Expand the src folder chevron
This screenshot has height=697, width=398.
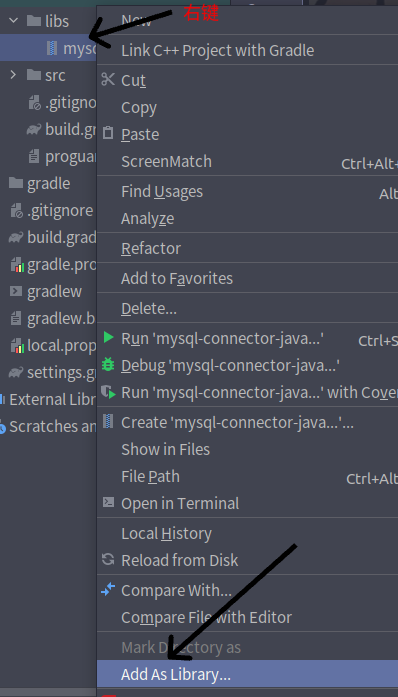(14, 75)
